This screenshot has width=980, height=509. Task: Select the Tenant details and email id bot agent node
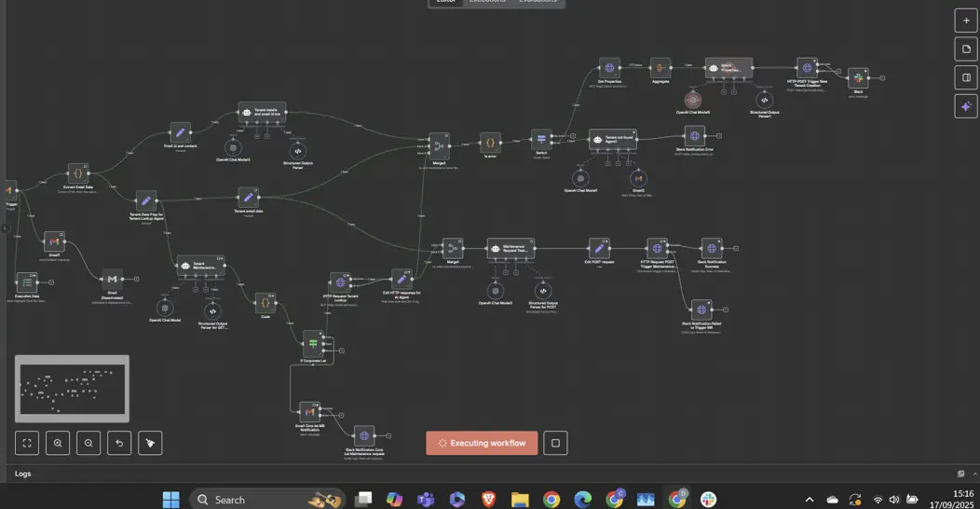262,112
